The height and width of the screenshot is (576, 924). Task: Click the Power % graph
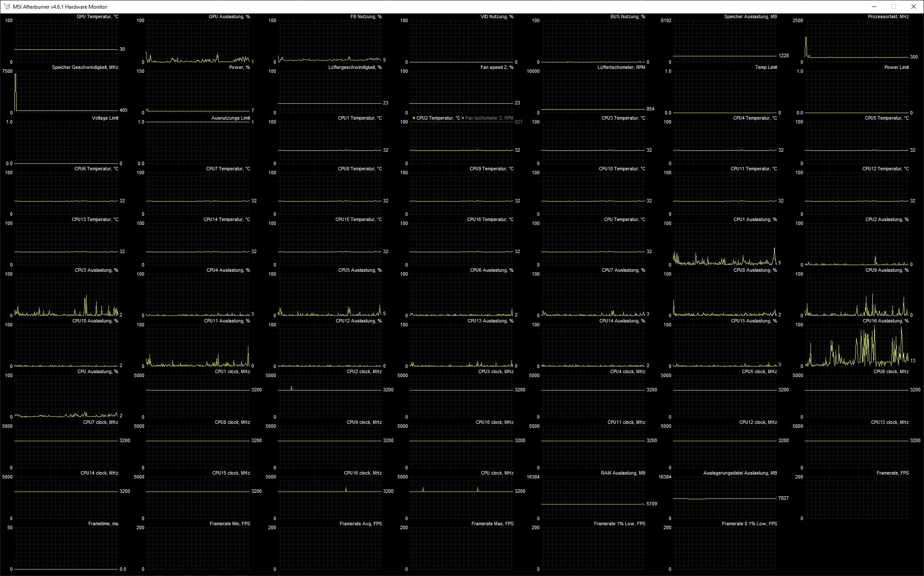click(x=198, y=92)
